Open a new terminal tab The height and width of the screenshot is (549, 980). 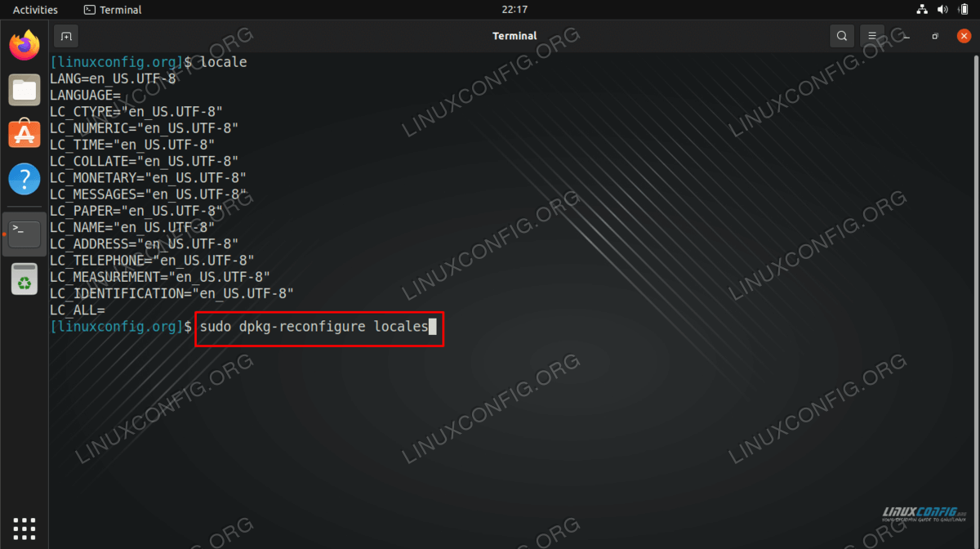coord(66,36)
